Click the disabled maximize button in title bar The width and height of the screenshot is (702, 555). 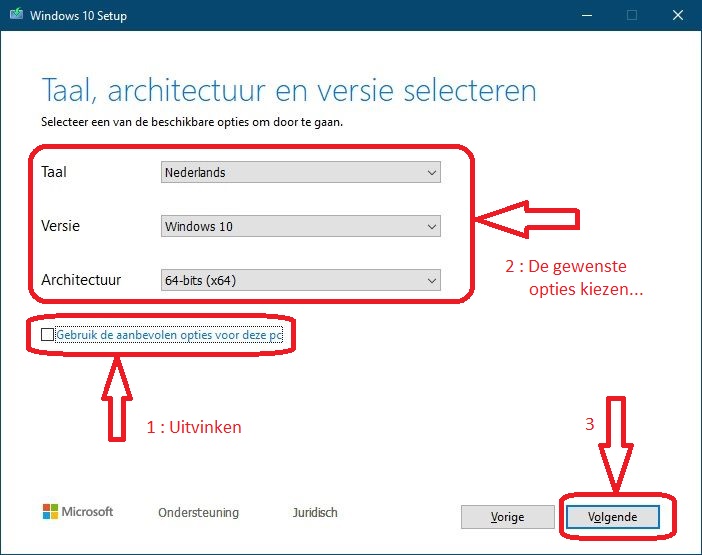coord(632,15)
